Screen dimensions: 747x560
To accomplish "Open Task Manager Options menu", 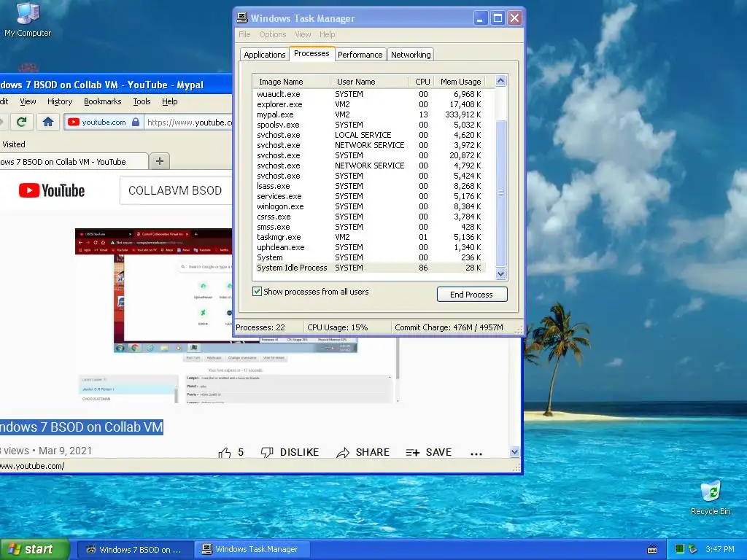I will coord(273,34).
